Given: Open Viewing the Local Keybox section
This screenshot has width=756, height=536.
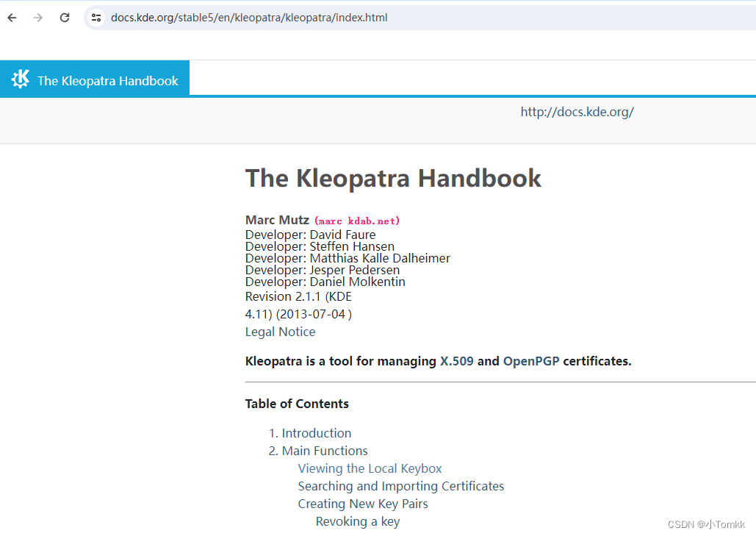Looking at the screenshot, I should 370,468.
